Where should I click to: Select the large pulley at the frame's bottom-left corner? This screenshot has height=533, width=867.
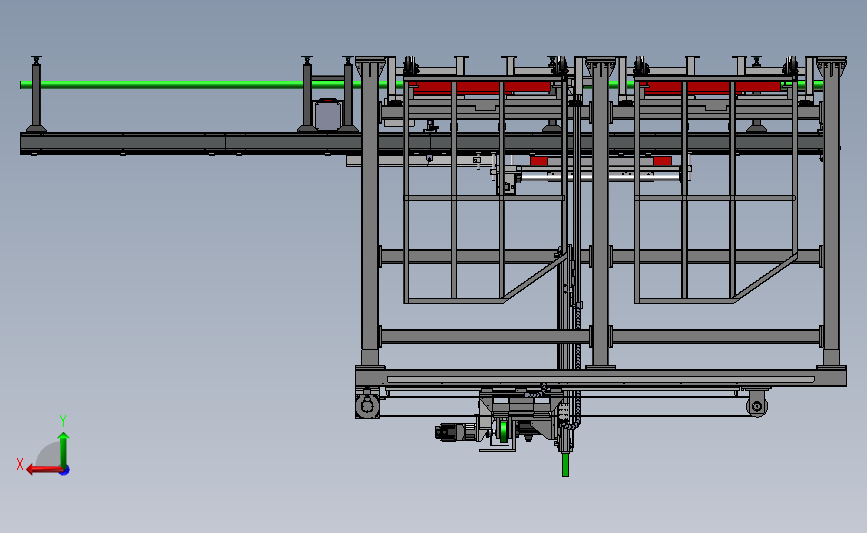tap(367, 407)
